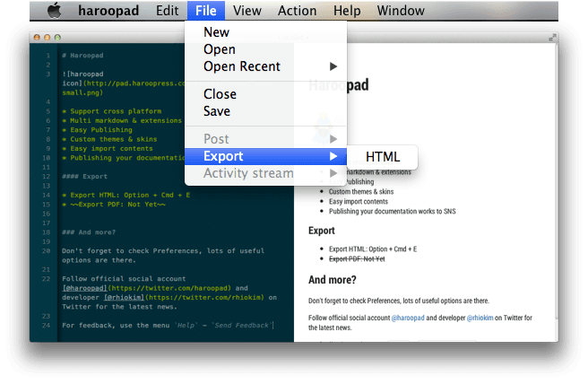Viewport: 588px width, 384px height.
Task: Open the View menu in menu bar
Action: (246, 11)
